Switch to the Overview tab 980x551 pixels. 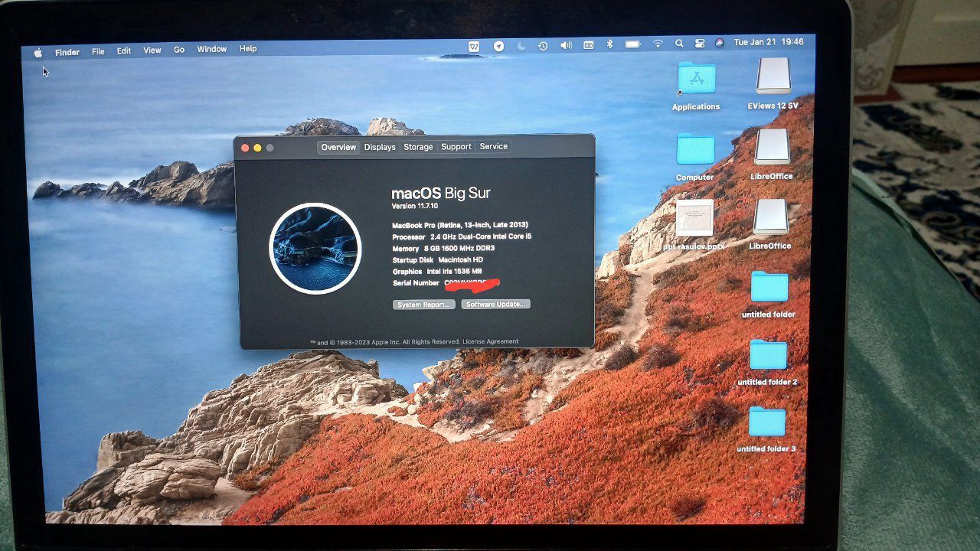click(x=338, y=147)
